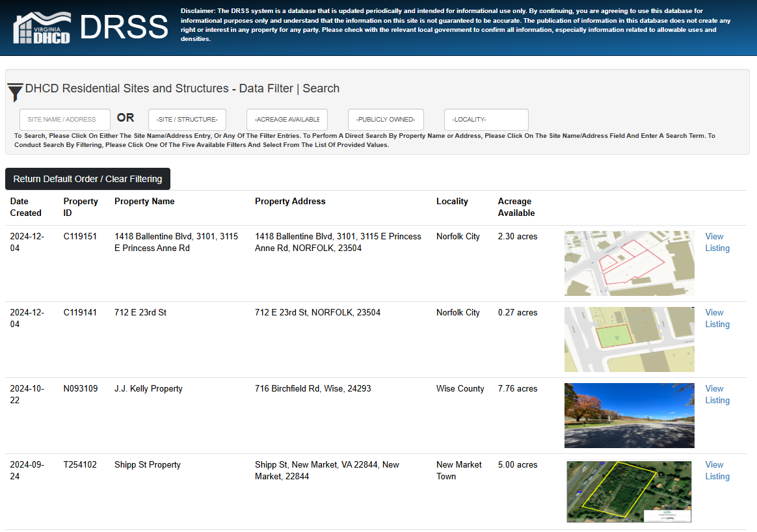Click the filter funnel icon
The image size is (757, 532).
[x=16, y=92]
